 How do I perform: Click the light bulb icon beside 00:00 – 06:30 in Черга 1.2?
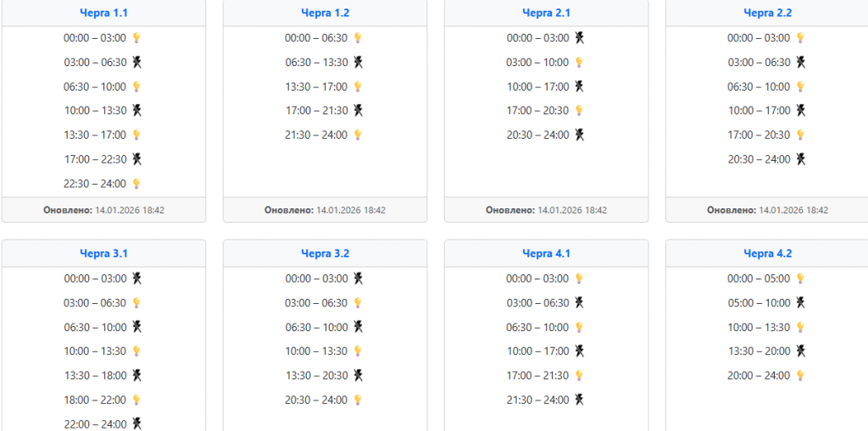coord(358,38)
